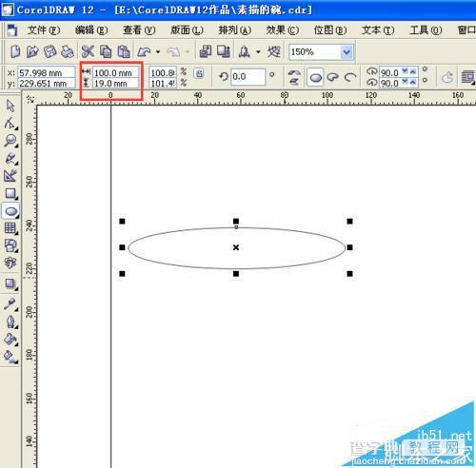The image size is (476, 468).
Task: Click the Import icon
Action: pyautogui.click(x=206, y=51)
